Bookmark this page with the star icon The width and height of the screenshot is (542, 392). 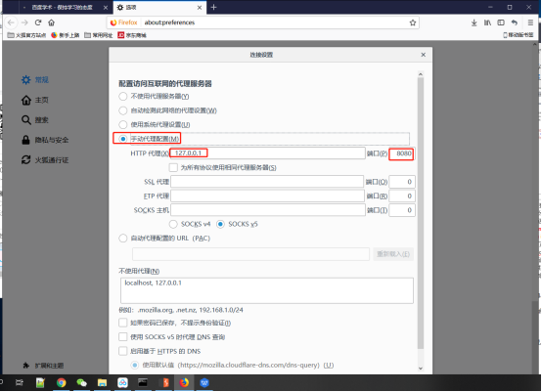(x=413, y=22)
